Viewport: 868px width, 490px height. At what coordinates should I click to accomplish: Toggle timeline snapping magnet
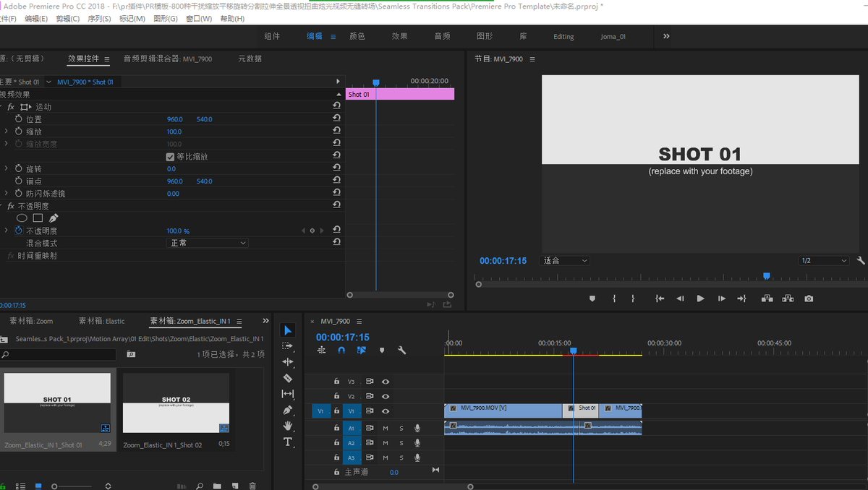pyautogui.click(x=341, y=351)
